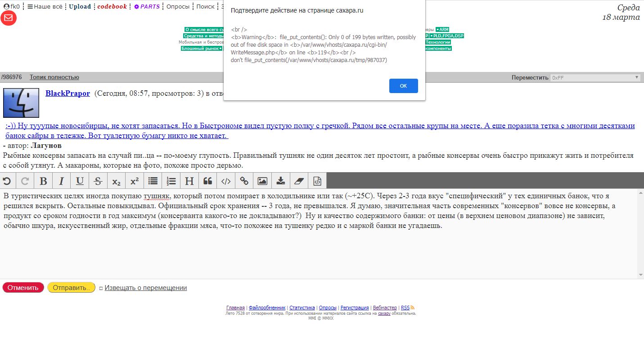Open the ARM forum section tag
The image size is (644, 339).
(x=442, y=30)
